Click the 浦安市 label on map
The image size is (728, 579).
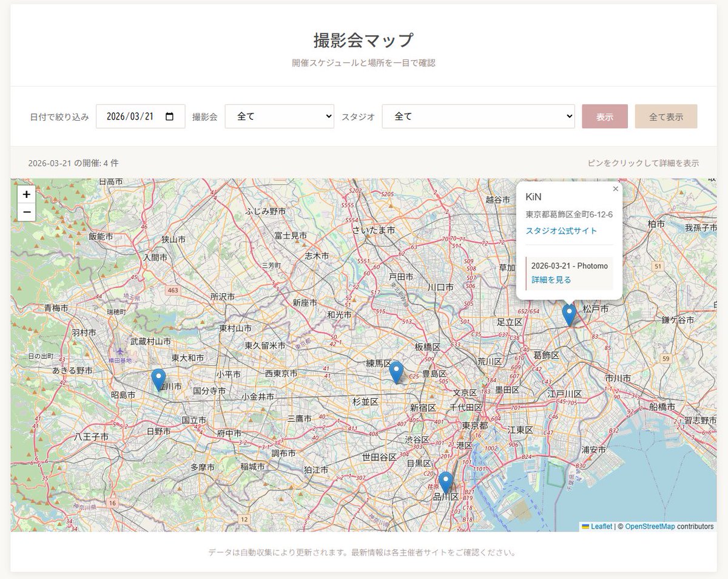(x=593, y=450)
